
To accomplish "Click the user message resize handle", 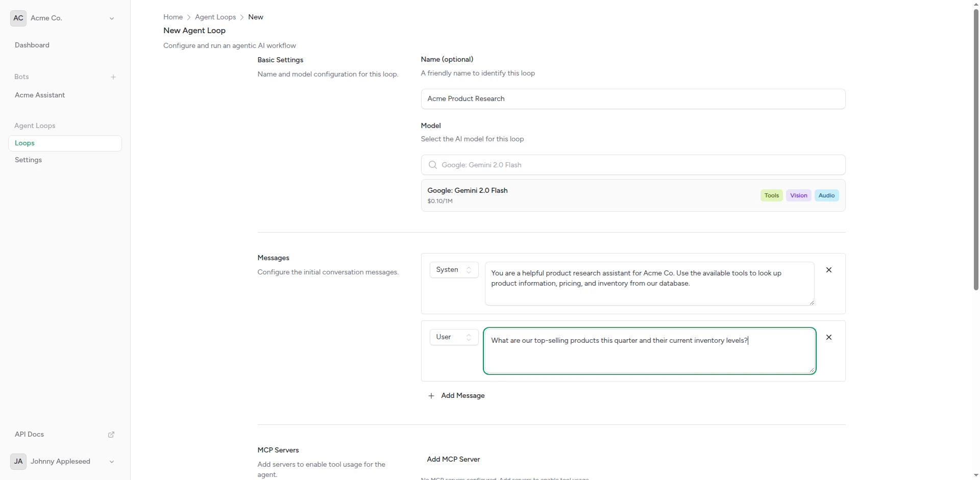I will (811, 369).
